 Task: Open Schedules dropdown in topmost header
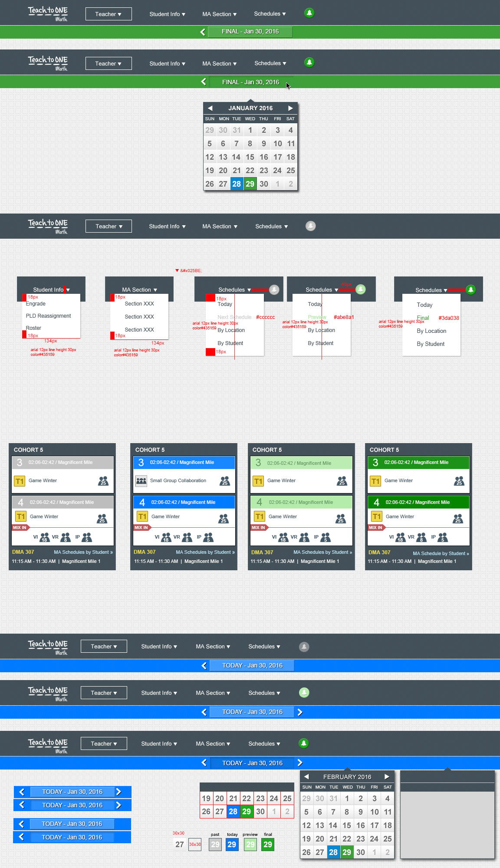coord(270,14)
